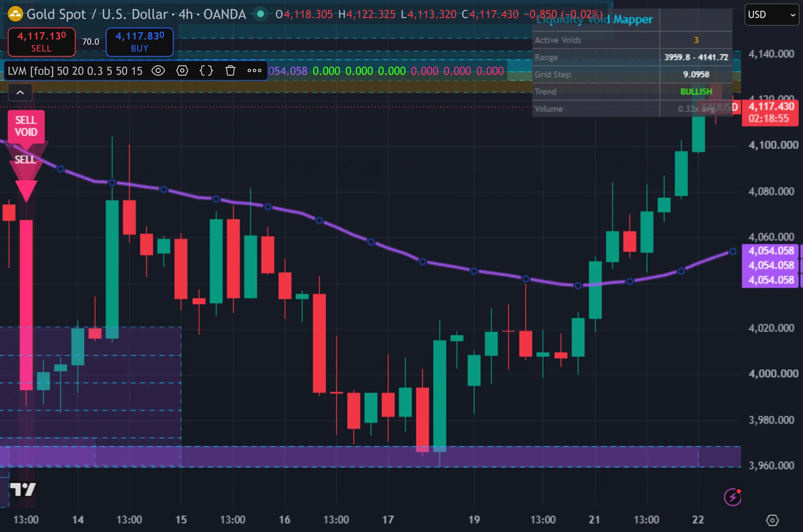The width and height of the screenshot is (803, 532).
Task: Click the spread value 70.0
Action: [91, 42]
